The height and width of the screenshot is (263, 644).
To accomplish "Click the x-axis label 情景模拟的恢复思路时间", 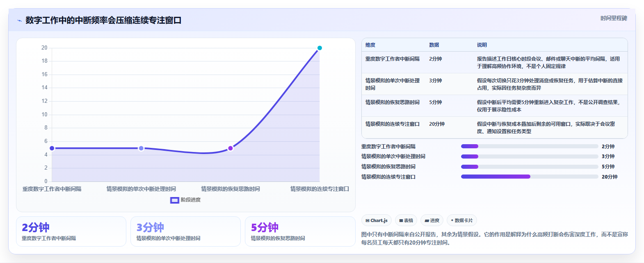I will click(x=231, y=189).
